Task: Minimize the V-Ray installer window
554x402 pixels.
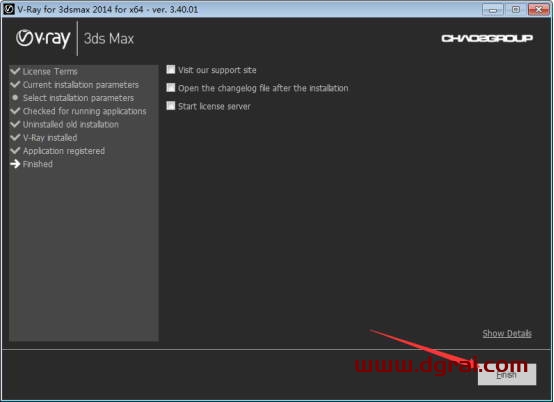Action: click(493, 10)
